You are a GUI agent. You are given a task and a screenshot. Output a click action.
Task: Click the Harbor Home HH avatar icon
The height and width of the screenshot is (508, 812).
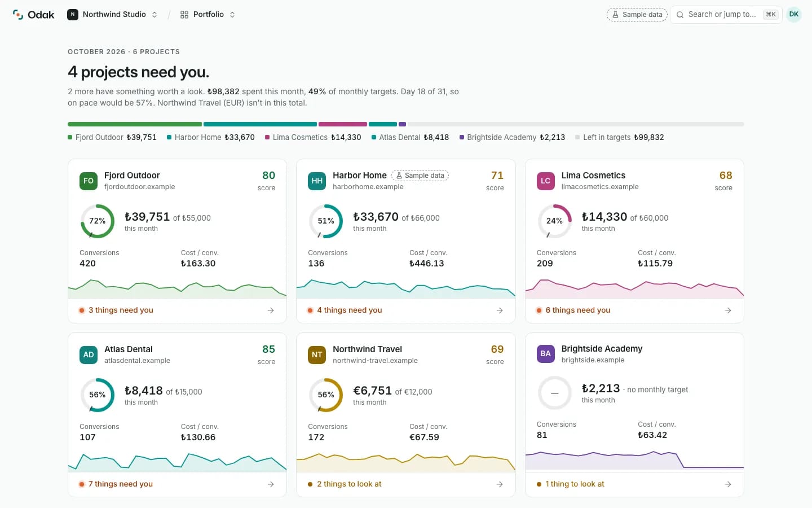coord(317,181)
